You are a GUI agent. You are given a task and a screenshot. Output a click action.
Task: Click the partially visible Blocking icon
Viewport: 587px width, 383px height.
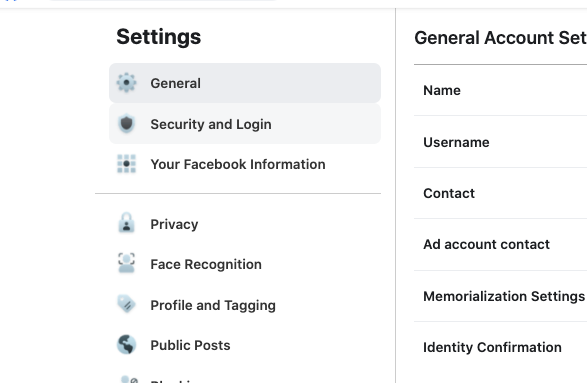(127, 379)
